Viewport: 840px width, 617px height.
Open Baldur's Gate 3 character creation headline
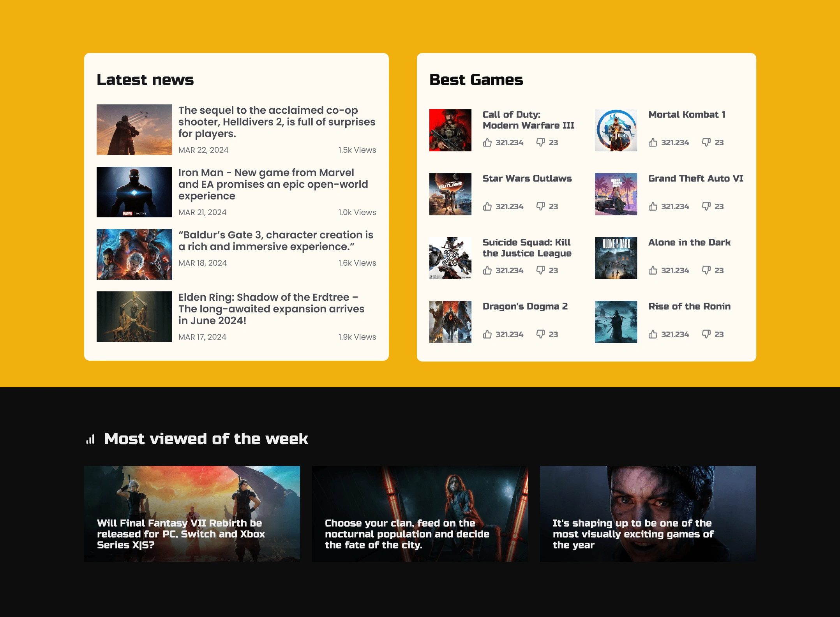[276, 241]
